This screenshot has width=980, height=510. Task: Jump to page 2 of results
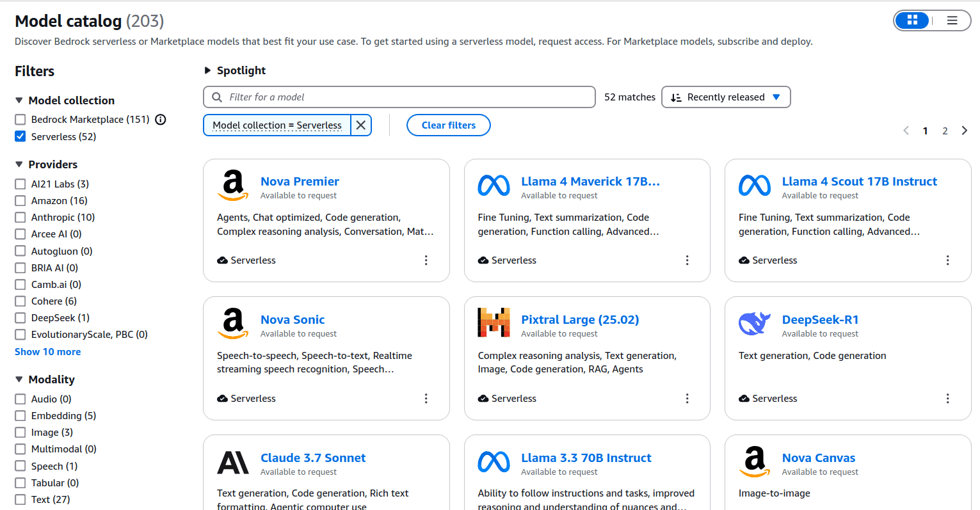pyautogui.click(x=945, y=131)
